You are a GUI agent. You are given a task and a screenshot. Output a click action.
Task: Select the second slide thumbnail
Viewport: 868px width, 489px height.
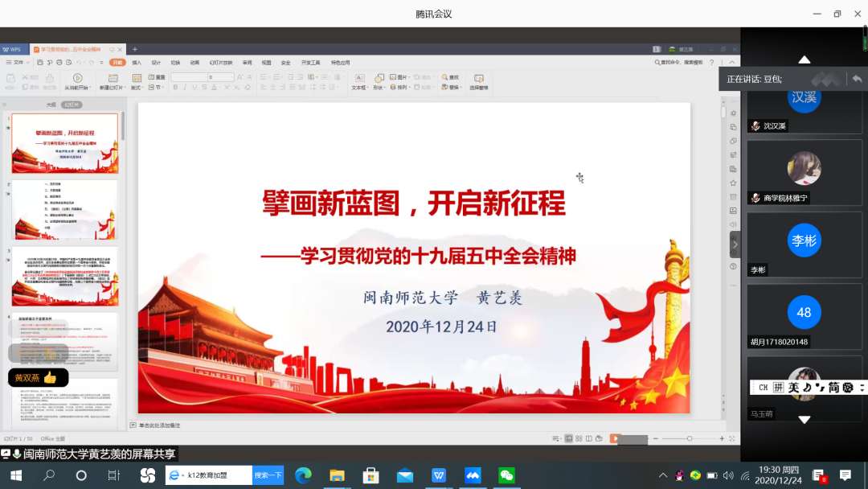pos(64,208)
